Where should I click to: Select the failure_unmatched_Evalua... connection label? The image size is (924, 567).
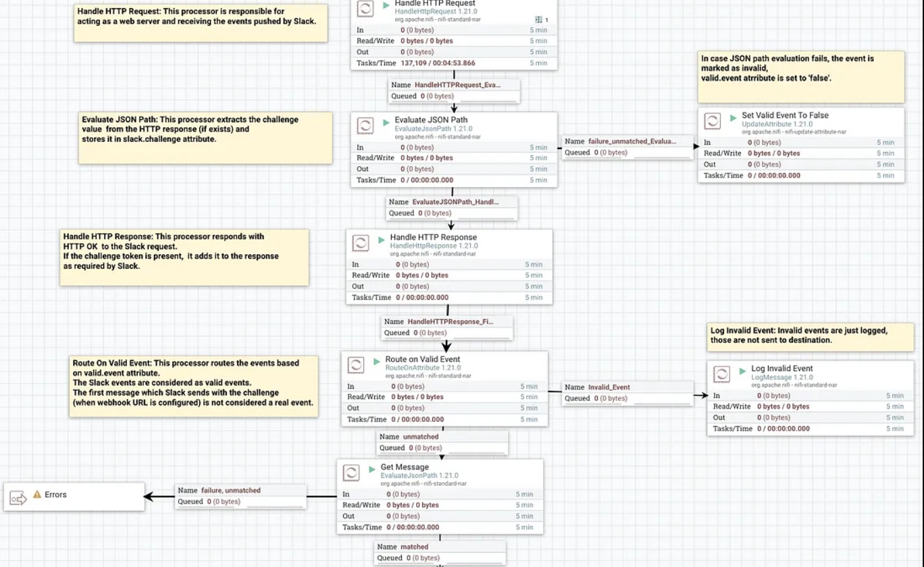[627, 146]
